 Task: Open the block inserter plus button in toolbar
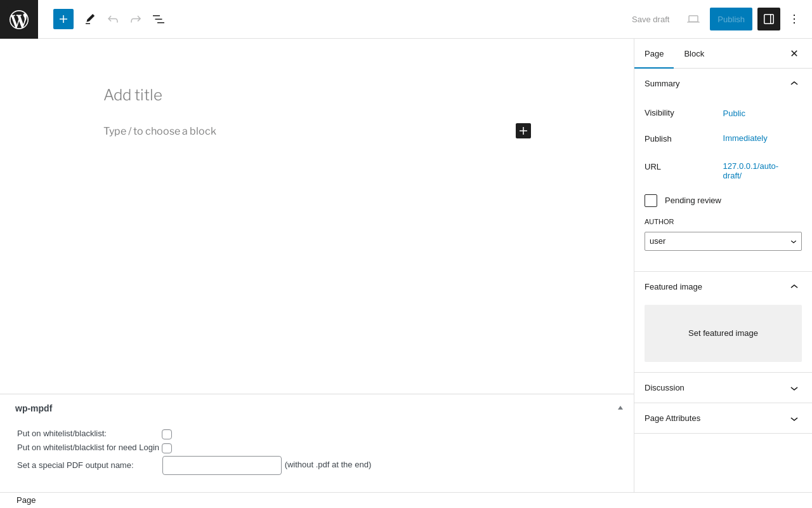pos(63,19)
